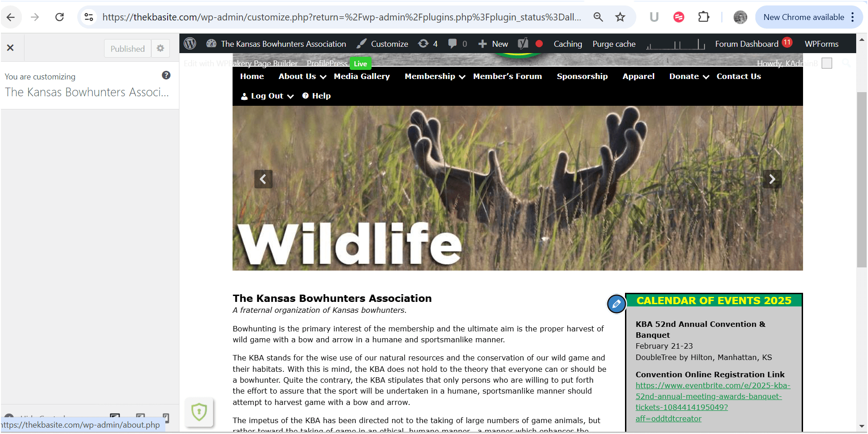The height and width of the screenshot is (434, 868).
Task: Click The Kansas Bowhunters Association heading text
Action: point(332,298)
